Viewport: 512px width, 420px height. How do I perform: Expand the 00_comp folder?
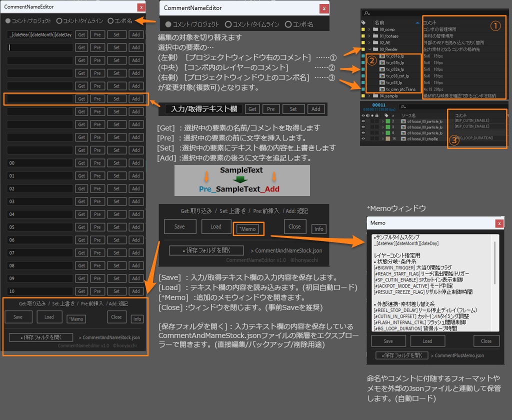pyautogui.click(x=369, y=29)
